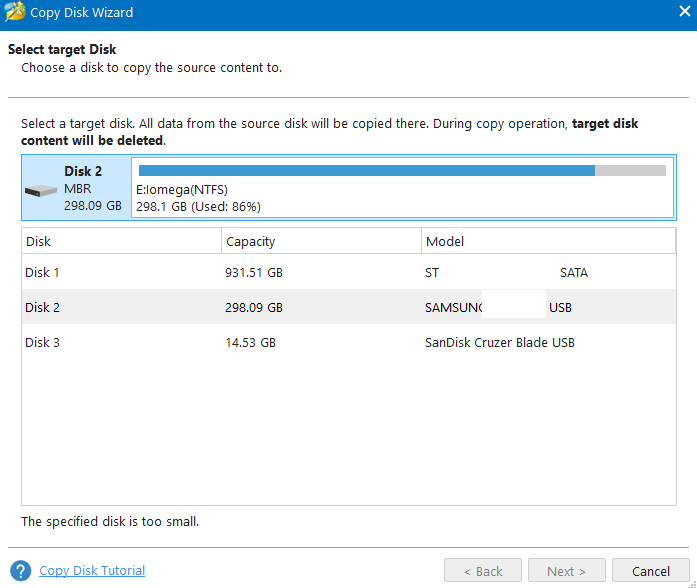Click the ST SATA model cell
Image resolution: width=697 pixels, height=588 pixels.
(506, 272)
